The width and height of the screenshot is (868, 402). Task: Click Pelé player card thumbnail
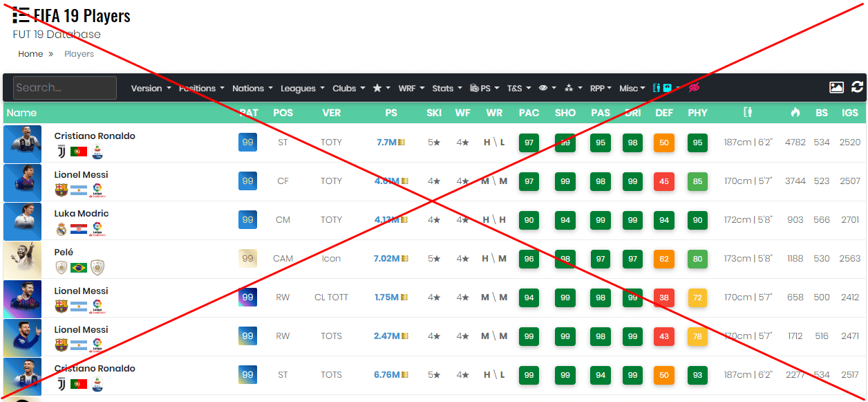pyautogui.click(x=22, y=259)
